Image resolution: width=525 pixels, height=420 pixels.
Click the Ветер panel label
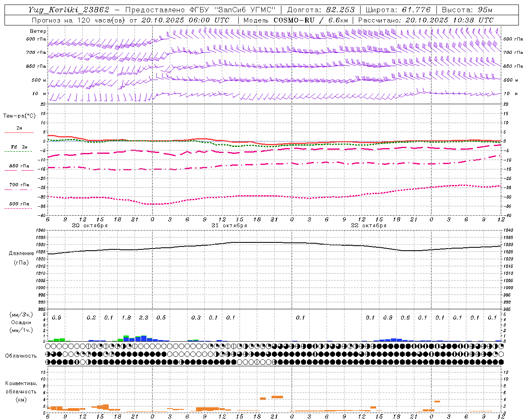point(38,31)
